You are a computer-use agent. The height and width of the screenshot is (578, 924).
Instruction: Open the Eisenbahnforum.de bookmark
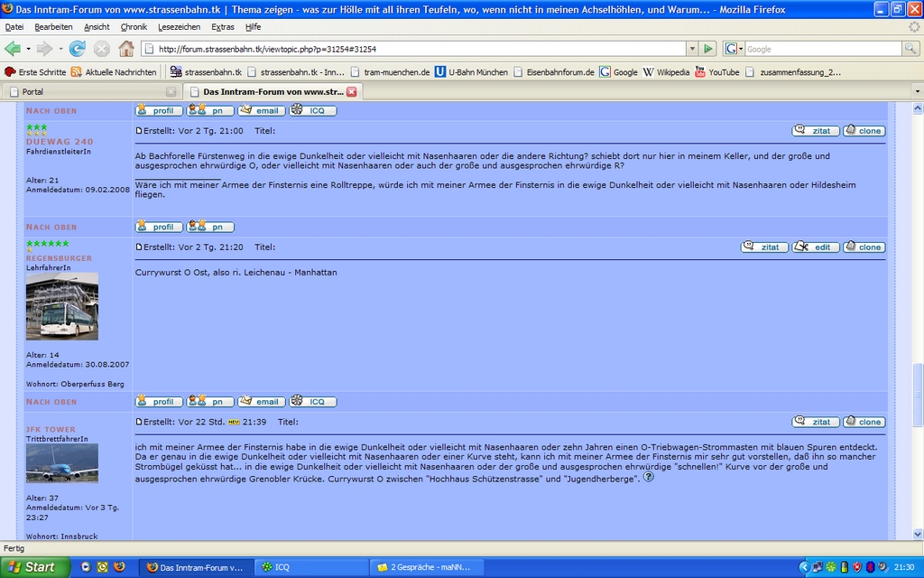click(x=554, y=72)
